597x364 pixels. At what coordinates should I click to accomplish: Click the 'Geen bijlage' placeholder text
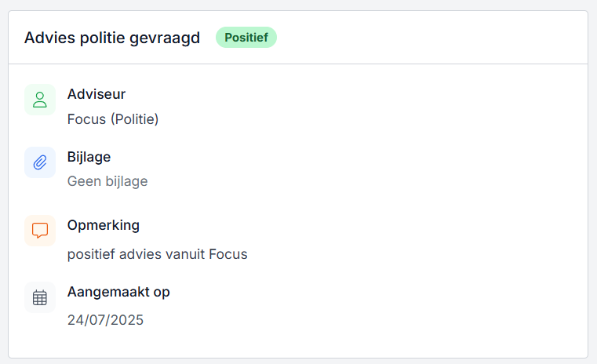107,181
